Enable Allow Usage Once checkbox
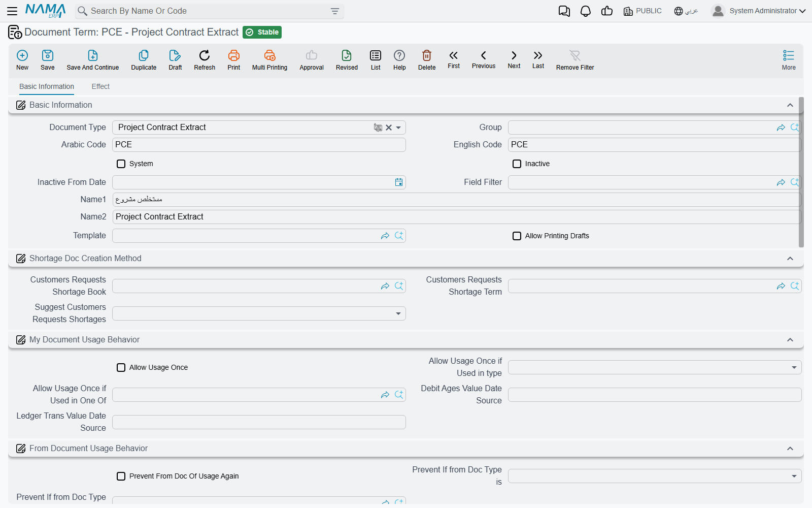Image resolution: width=812 pixels, height=508 pixels. pyautogui.click(x=121, y=367)
